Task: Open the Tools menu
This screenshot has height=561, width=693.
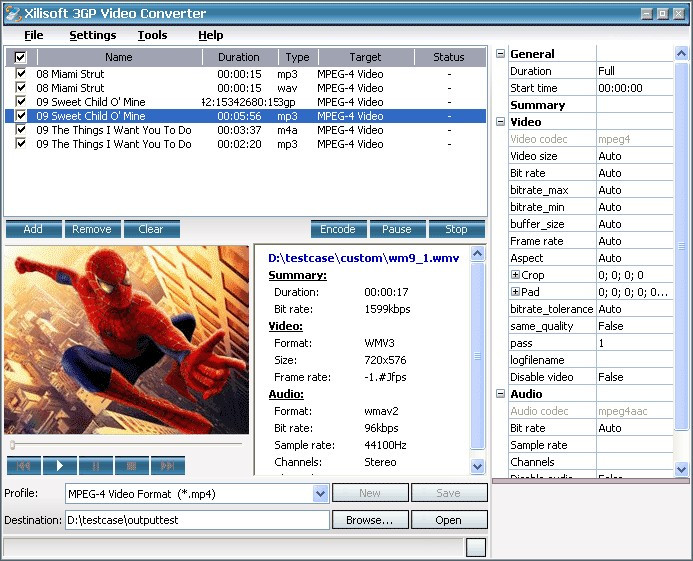Action: [152, 35]
